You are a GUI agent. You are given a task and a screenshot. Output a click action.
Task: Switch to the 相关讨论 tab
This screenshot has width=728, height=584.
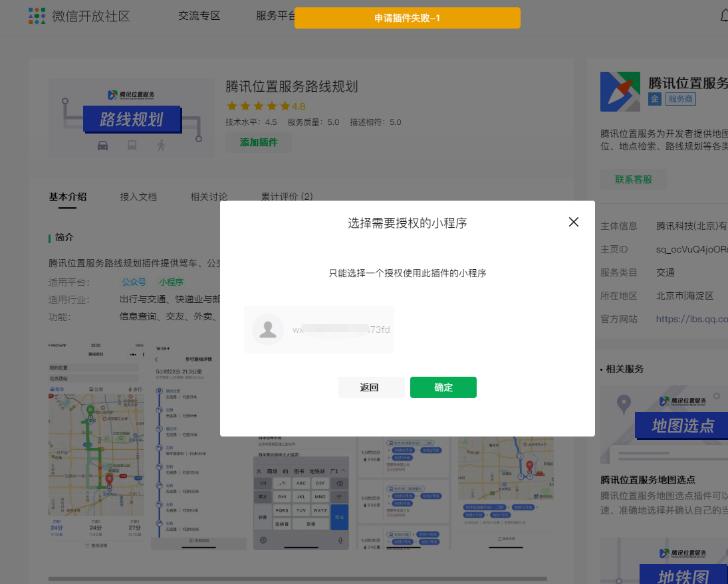point(209,197)
